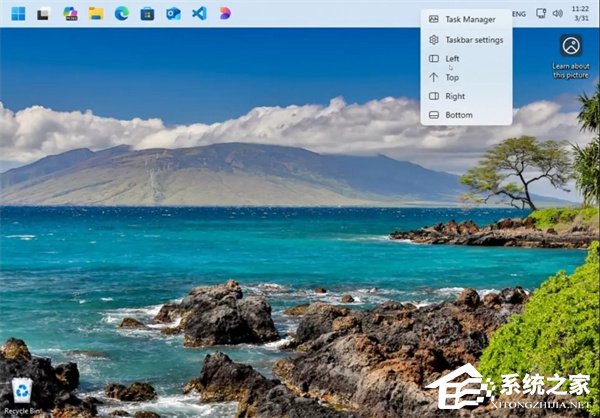Image resolution: width=600 pixels, height=418 pixels.
Task: Select Left taskbar position
Action: pyautogui.click(x=466, y=59)
